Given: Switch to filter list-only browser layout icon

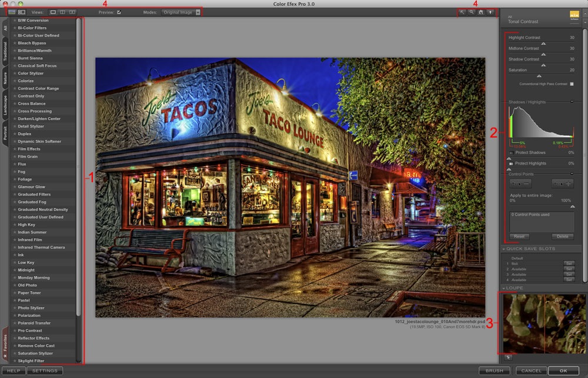Looking at the screenshot, I should point(12,12).
